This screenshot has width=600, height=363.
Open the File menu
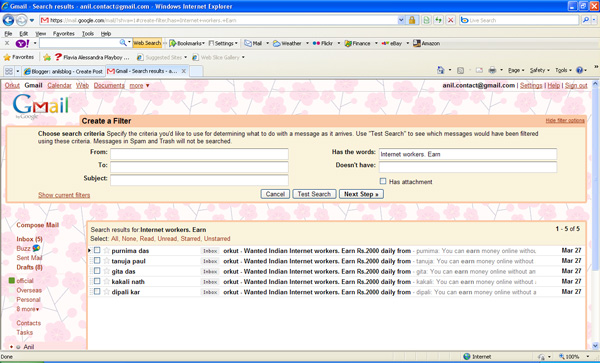8,34
